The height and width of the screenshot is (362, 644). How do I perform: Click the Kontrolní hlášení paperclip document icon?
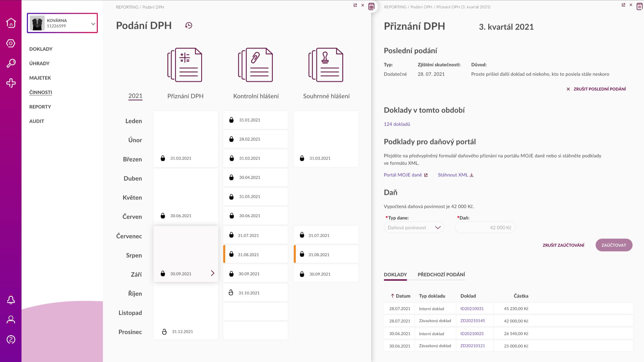point(255,65)
